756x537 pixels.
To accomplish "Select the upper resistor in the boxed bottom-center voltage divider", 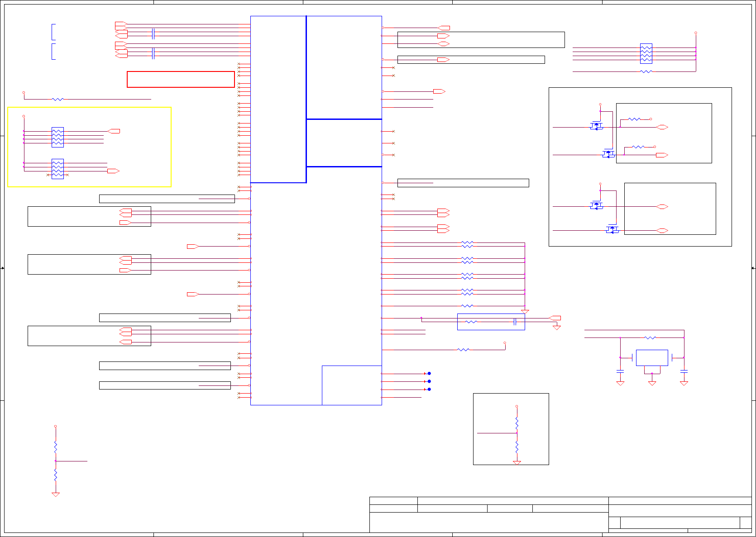I will (x=517, y=423).
